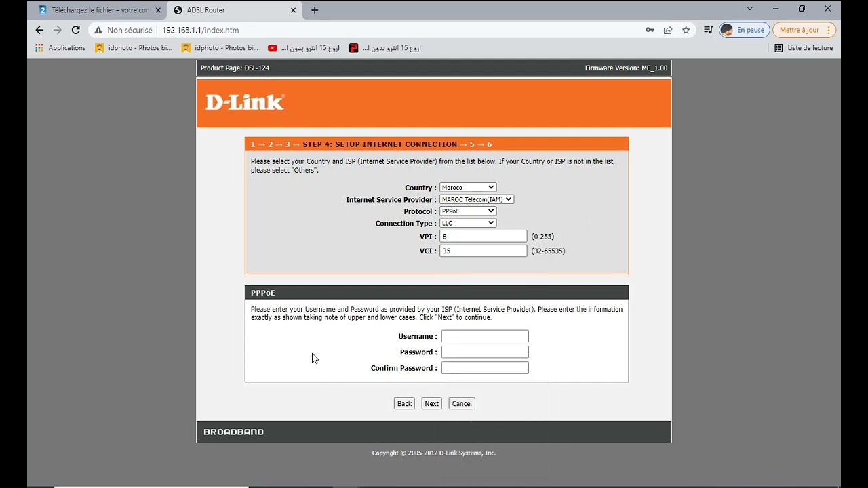Click the address bar URL

coord(201,30)
